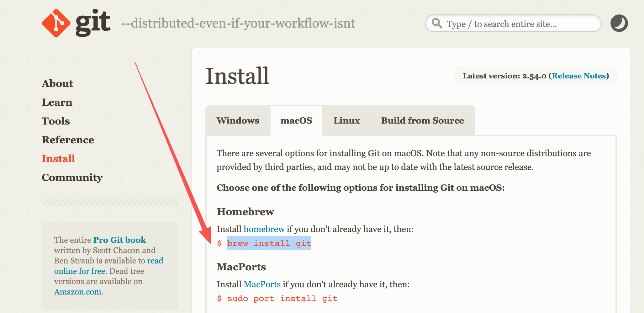Toggle dark mode with the moon icon

[619, 23]
